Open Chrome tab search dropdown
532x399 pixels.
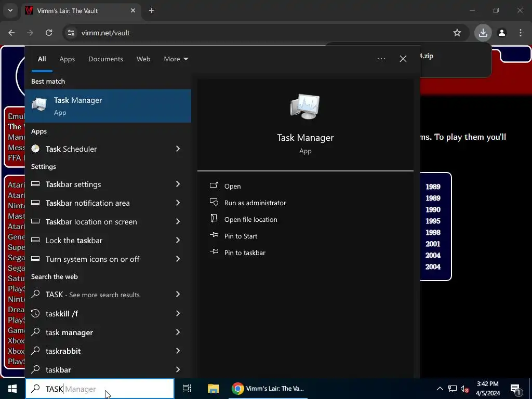pyautogui.click(x=10, y=10)
